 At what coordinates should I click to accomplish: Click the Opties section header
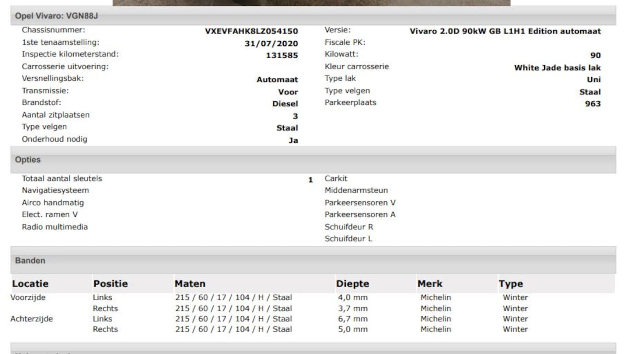pos(313,160)
